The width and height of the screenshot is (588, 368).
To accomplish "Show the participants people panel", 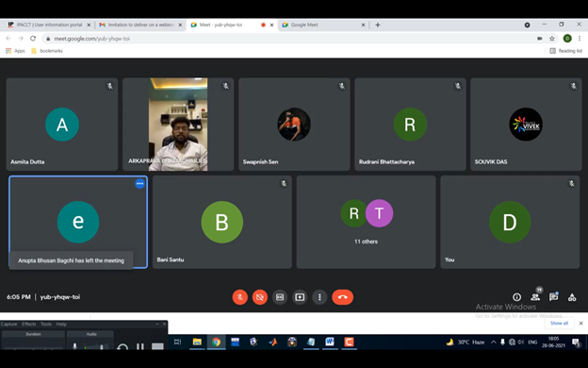I will pos(535,297).
